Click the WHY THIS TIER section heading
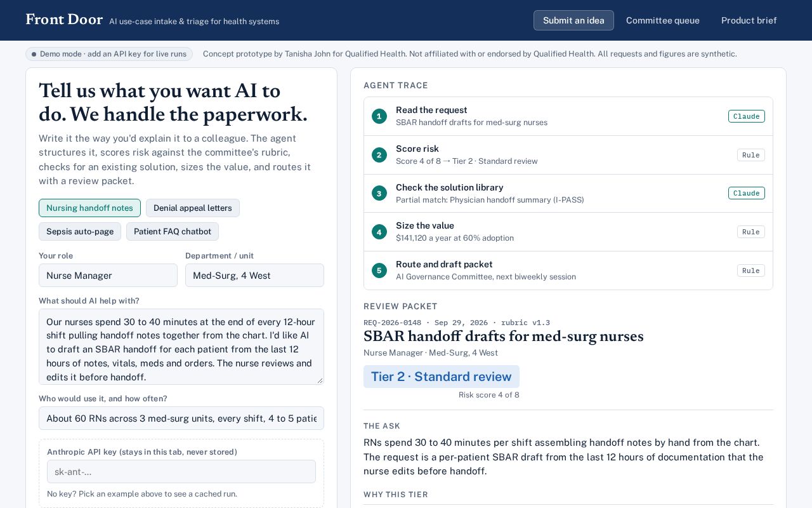The image size is (812, 508). pyautogui.click(x=396, y=495)
